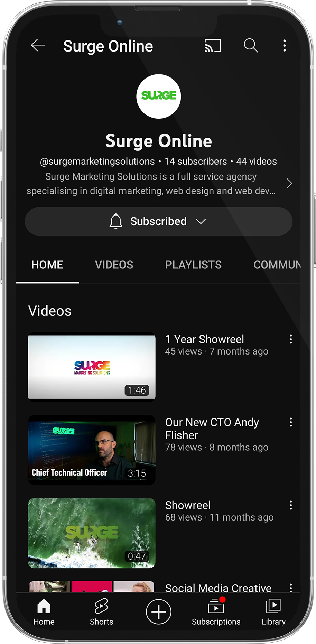Tap the Surge Online title in the top bar
The image size is (316, 644).
pos(108,46)
